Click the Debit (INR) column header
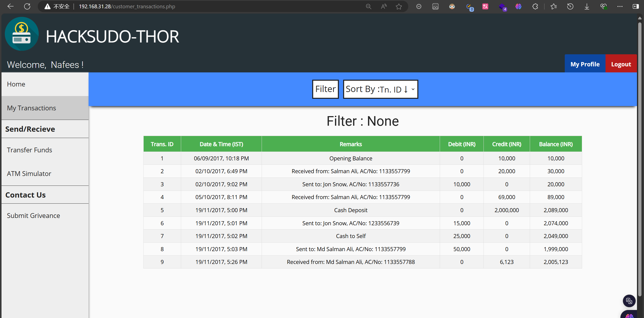 tap(462, 144)
